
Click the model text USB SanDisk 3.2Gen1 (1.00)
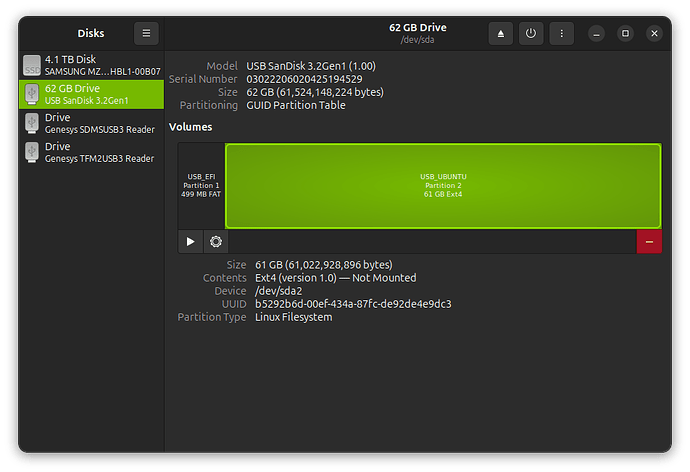click(311, 66)
